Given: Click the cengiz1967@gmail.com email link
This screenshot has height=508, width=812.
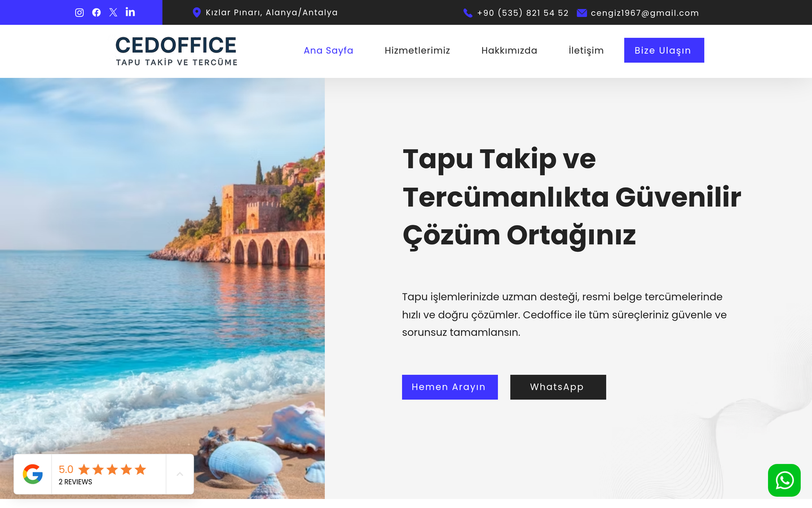Looking at the screenshot, I should coord(645,13).
